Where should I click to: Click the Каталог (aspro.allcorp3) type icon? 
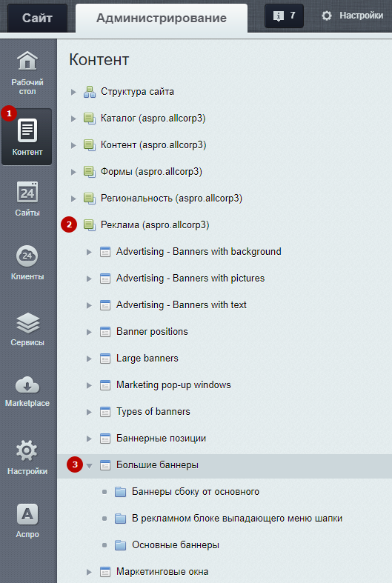click(89, 119)
